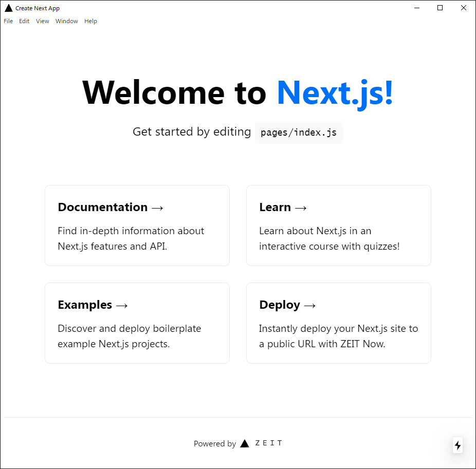Image resolution: width=476 pixels, height=469 pixels.
Task: Open the Examples card
Action: (137, 323)
